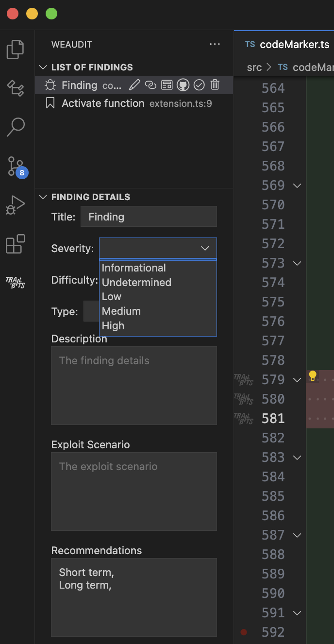Open GitHub issue for the Finding
The height and width of the screenshot is (644, 334).
point(183,85)
